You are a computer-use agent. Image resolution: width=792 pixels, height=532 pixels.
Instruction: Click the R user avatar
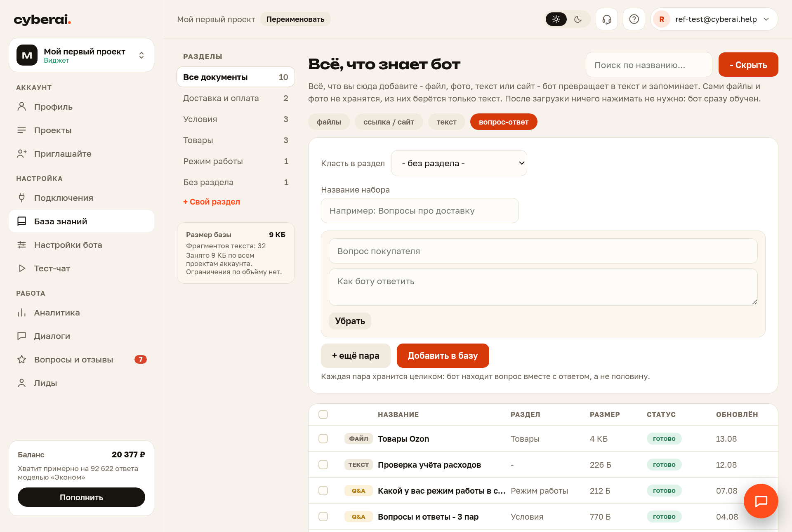(x=662, y=19)
